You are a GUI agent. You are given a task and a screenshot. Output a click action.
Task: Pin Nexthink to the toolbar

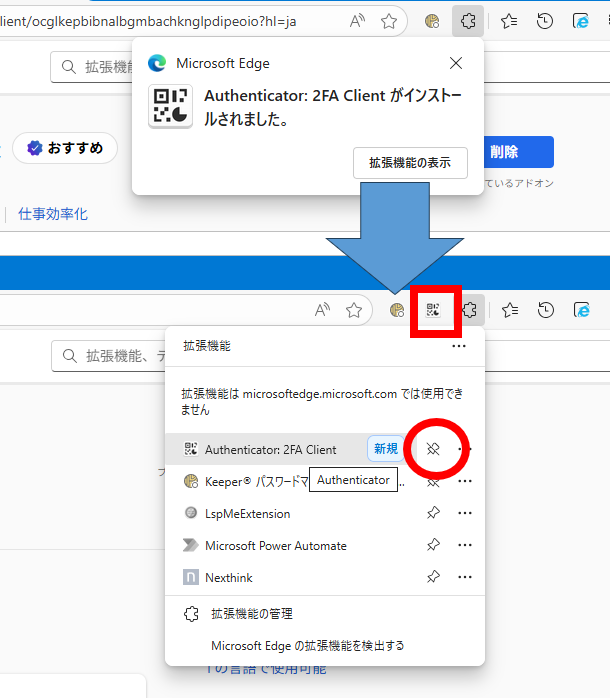coord(433,577)
